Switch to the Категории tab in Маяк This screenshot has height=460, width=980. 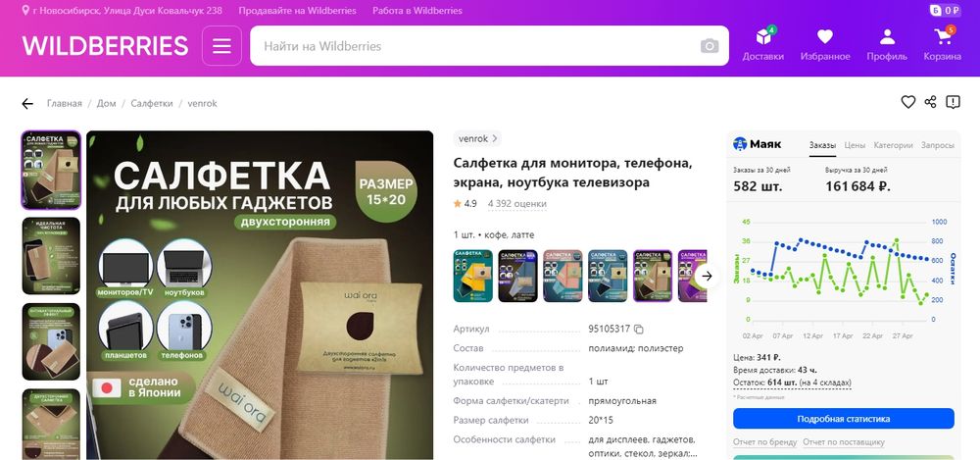893,145
